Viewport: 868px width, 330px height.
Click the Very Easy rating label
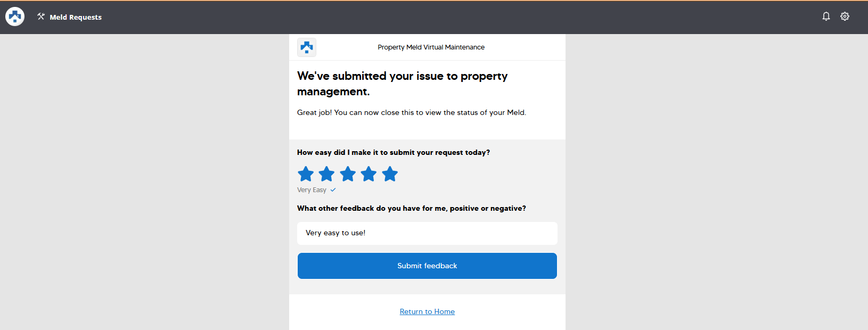(x=312, y=190)
